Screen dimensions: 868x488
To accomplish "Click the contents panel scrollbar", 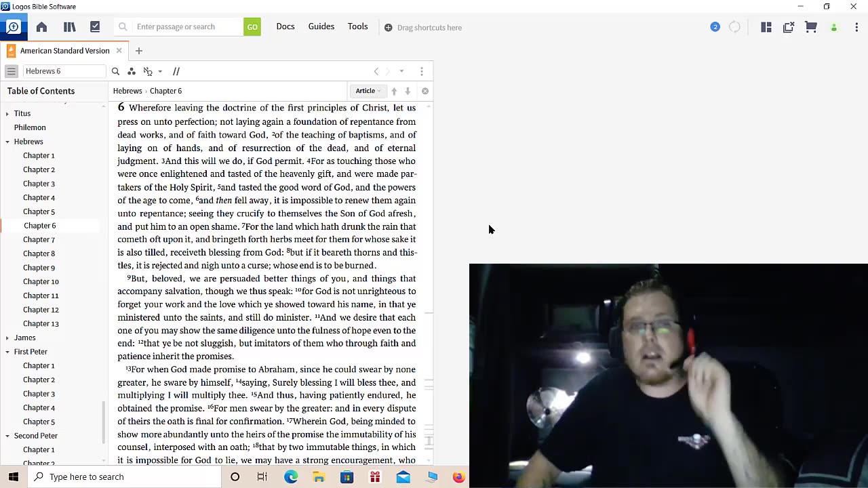I will point(104,422).
